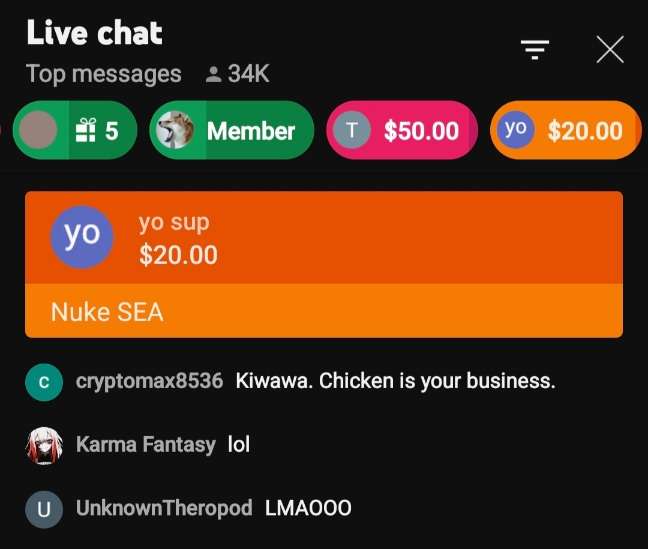Open the $20.00 orange Super Chat chip
Image resolution: width=648 pixels, height=549 pixels.
click(565, 130)
